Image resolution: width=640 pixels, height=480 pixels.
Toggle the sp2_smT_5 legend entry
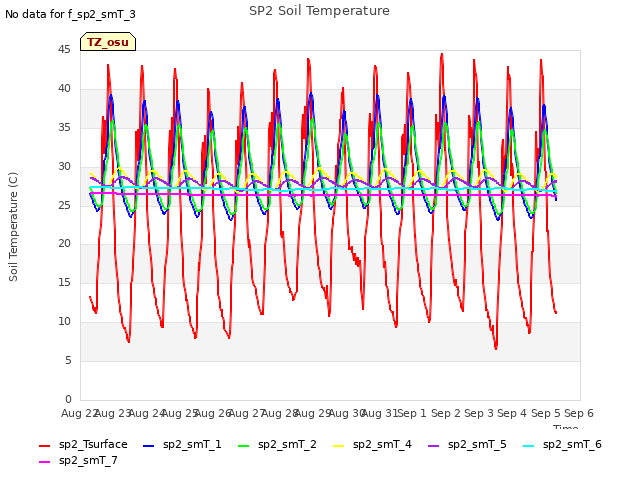click(x=467, y=444)
